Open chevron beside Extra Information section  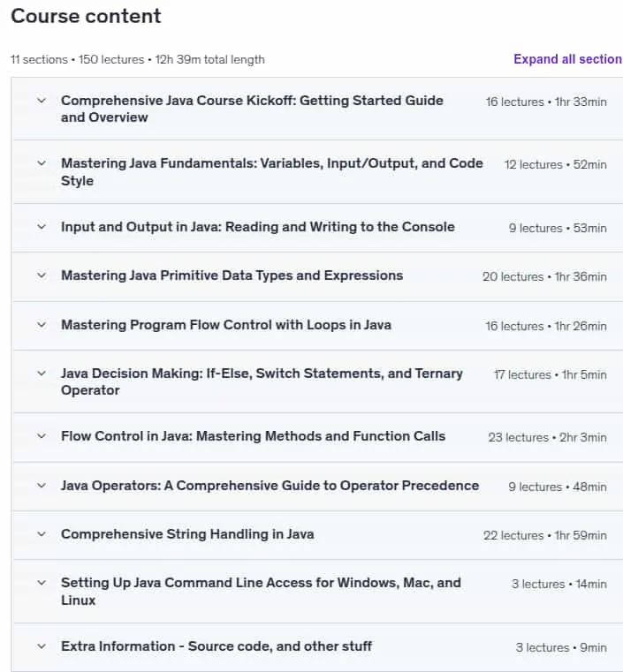pyautogui.click(x=42, y=646)
